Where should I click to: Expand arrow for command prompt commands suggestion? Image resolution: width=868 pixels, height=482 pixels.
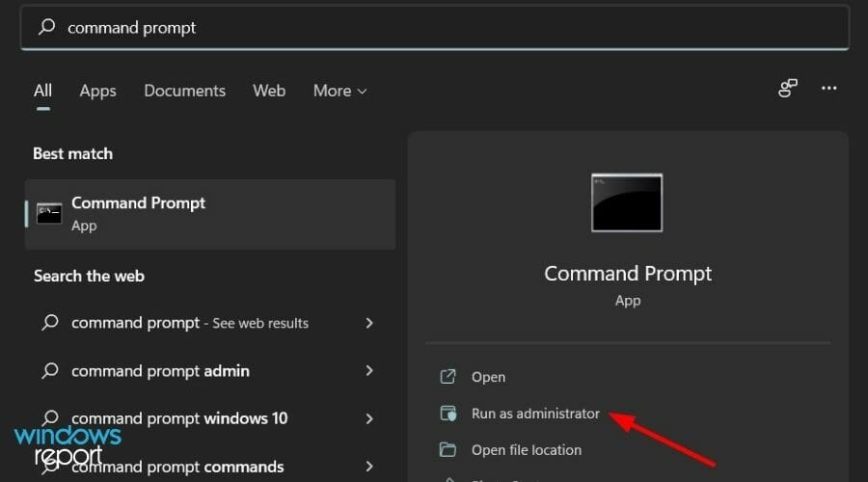(369, 467)
